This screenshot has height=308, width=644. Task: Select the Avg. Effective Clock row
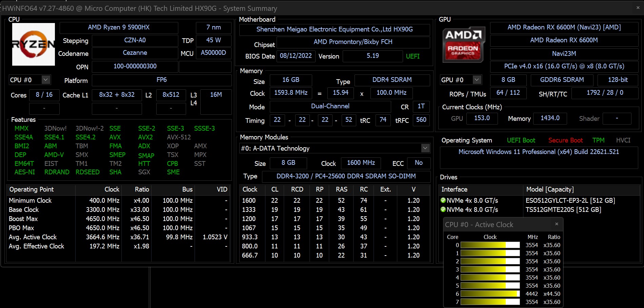point(118,246)
